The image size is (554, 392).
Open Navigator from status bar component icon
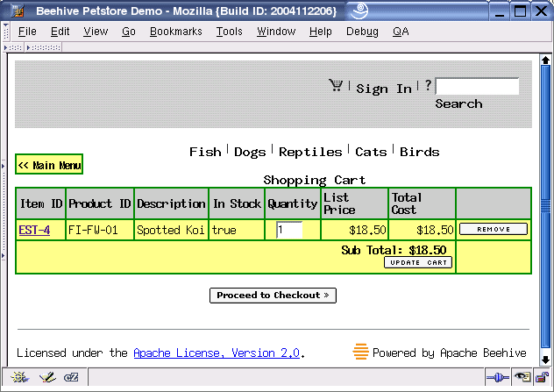tap(19, 377)
